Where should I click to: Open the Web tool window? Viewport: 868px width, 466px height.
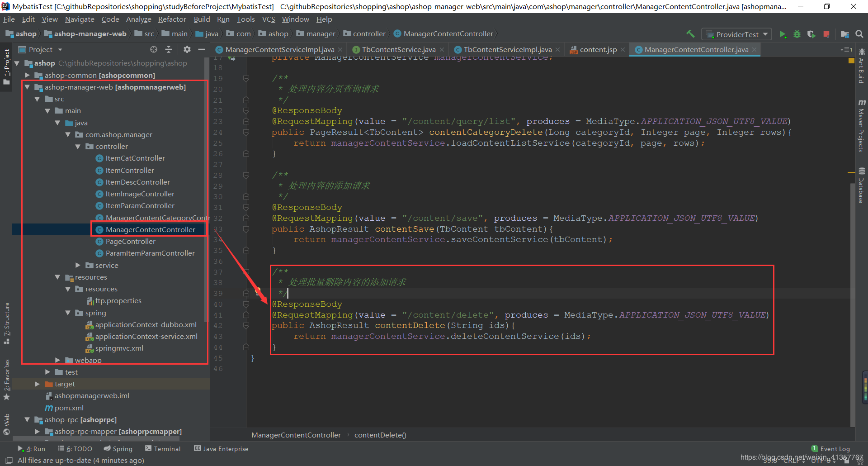tap(6, 424)
